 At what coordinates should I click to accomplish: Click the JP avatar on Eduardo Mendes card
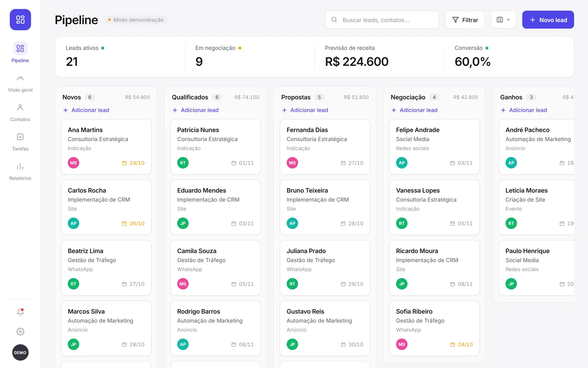point(183,223)
